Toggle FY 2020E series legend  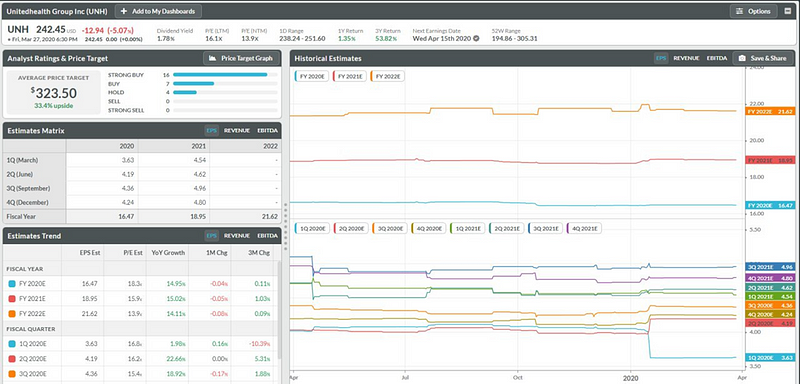[312, 76]
